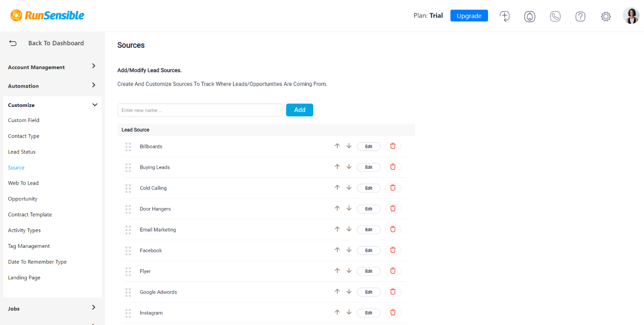
Task: Open the help question mark icon
Action: pyautogui.click(x=580, y=16)
